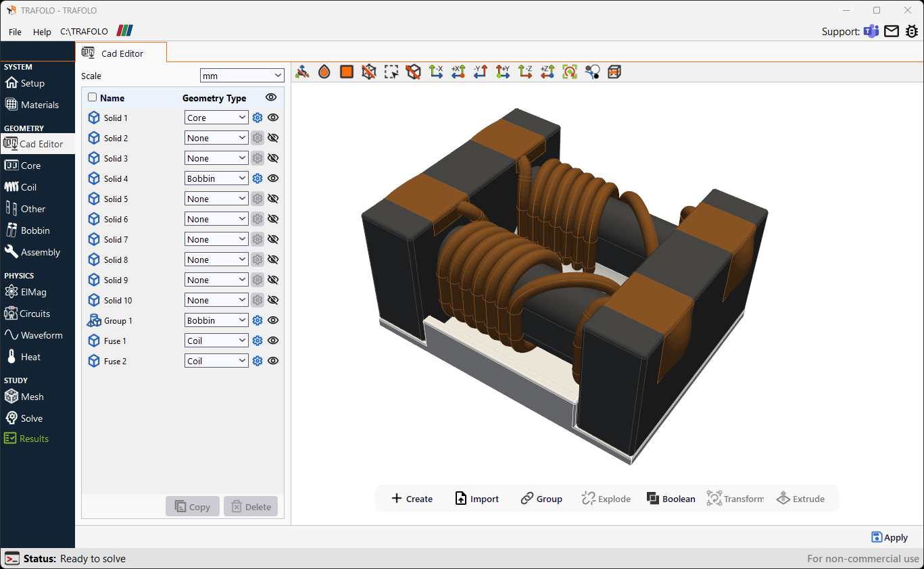Screen dimensions: 924x569
Task: Open the Waveform physics page
Action: 38,335
